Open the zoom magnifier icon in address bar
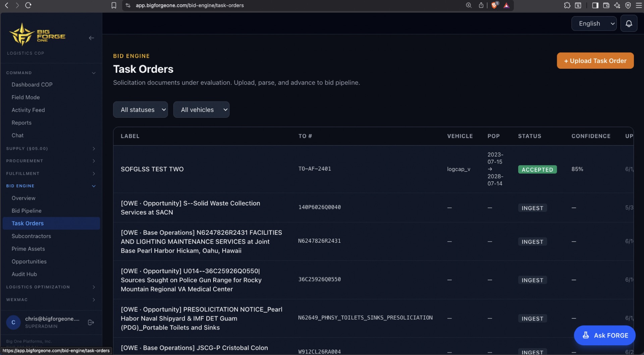 469,5
